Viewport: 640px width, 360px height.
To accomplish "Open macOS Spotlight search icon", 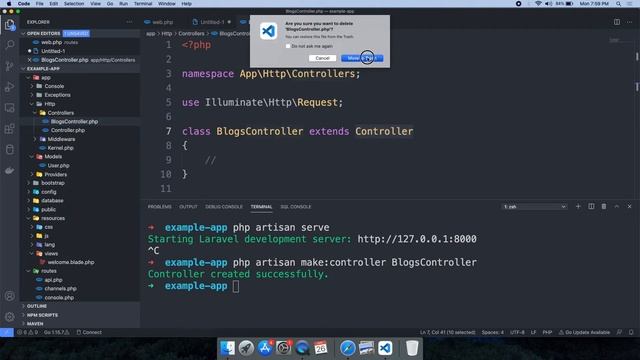I will coord(618,4).
